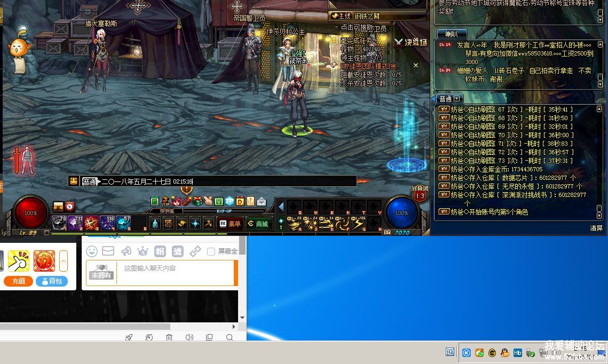Switch to the 喇叭 chat tab
This screenshot has height=364, width=608.
click(x=452, y=34)
